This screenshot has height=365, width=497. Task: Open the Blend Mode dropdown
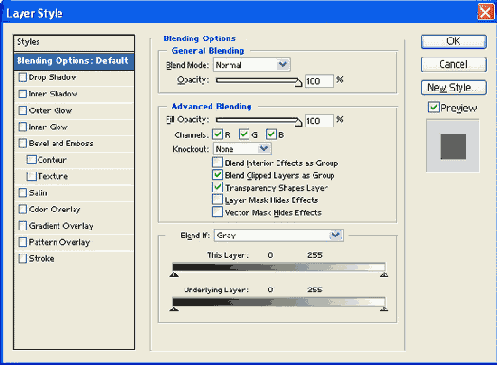[x=252, y=65]
